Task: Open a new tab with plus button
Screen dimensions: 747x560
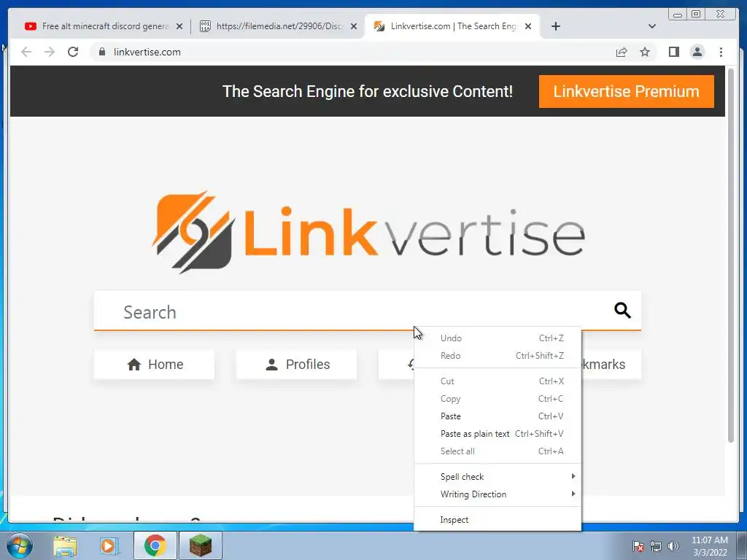Action: (555, 26)
